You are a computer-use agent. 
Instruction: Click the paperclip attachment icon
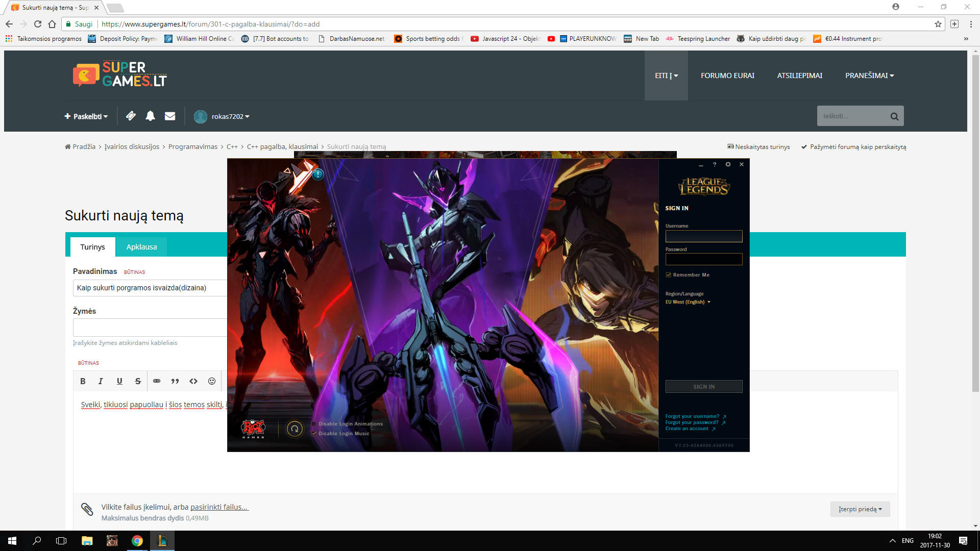87,509
